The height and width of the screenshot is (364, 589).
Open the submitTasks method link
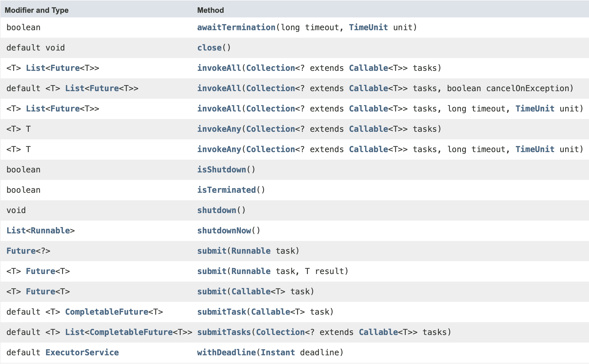pyautogui.click(x=224, y=332)
